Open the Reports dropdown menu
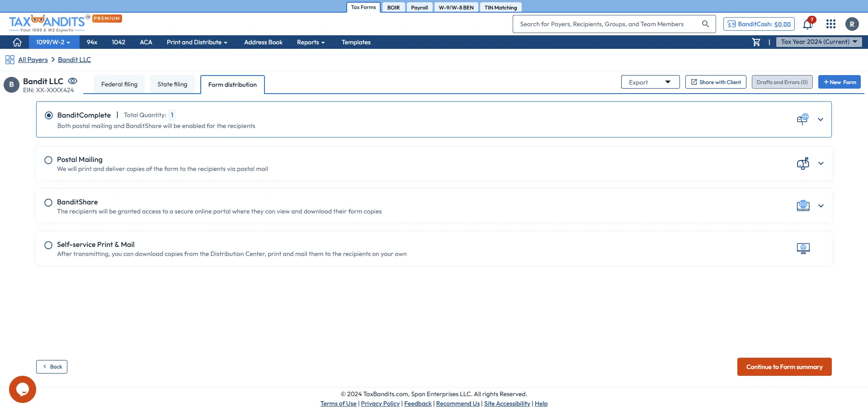Viewport: 868px width, 412px height. pos(311,42)
